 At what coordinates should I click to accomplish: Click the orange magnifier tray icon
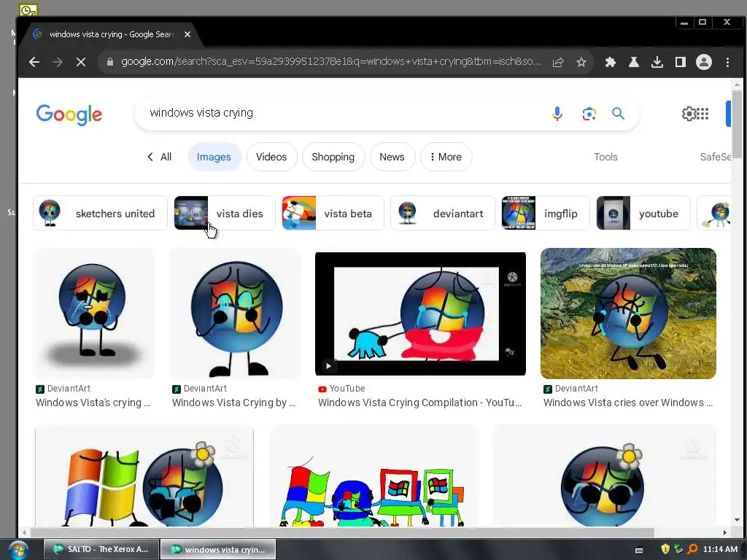tap(692, 549)
